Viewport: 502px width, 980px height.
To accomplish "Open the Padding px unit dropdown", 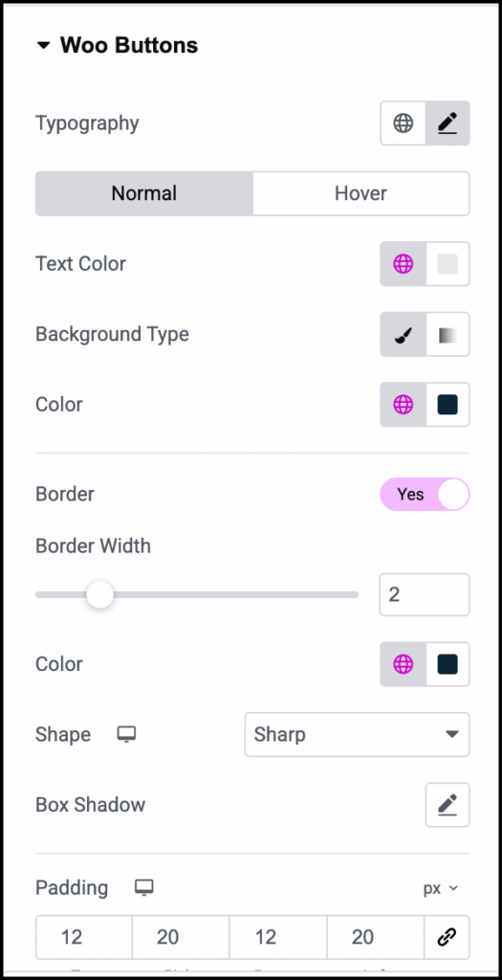I will pyautogui.click(x=441, y=888).
